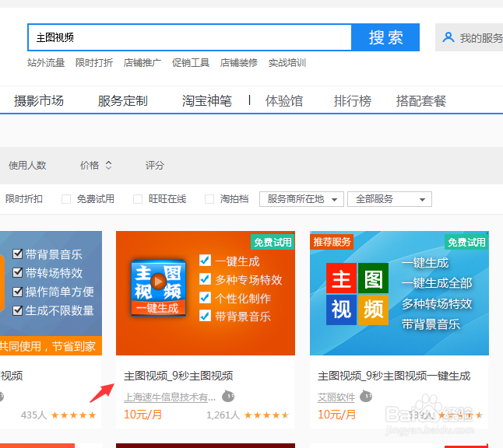Enable the 旺旺在线 checkbox filter
The width and height of the screenshot is (503, 448).
pos(138,199)
